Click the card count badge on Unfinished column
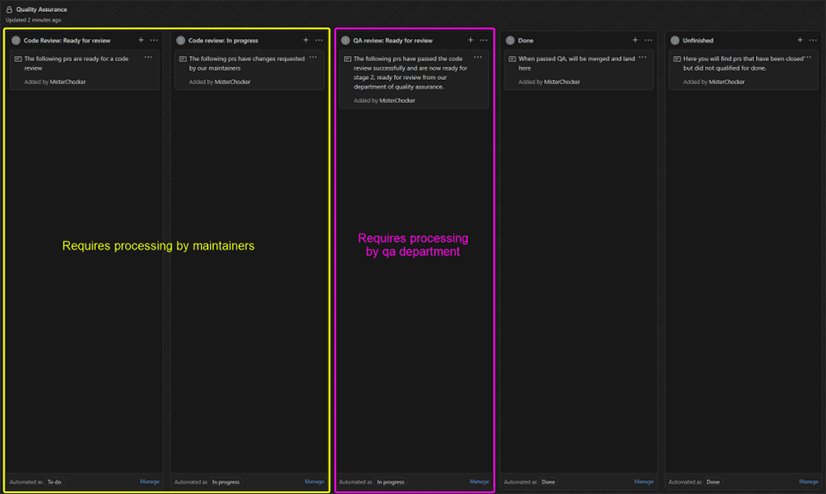Viewport: 826px width, 494px height. [675, 41]
